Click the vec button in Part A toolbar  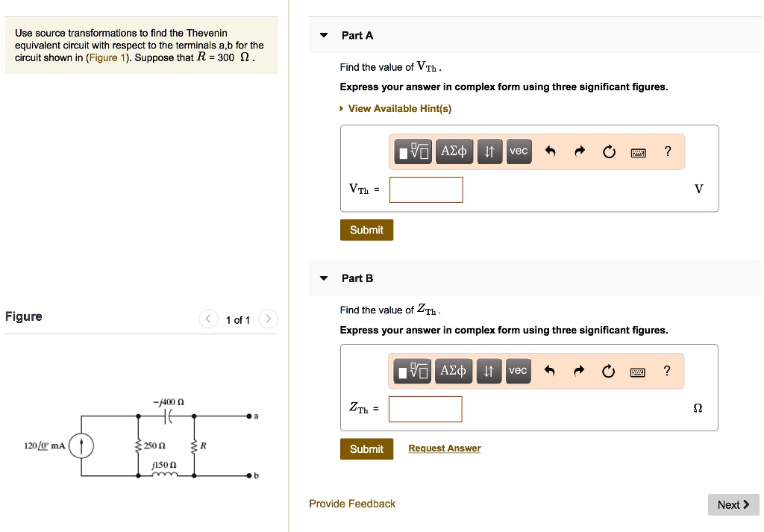[x=519, y=151]
